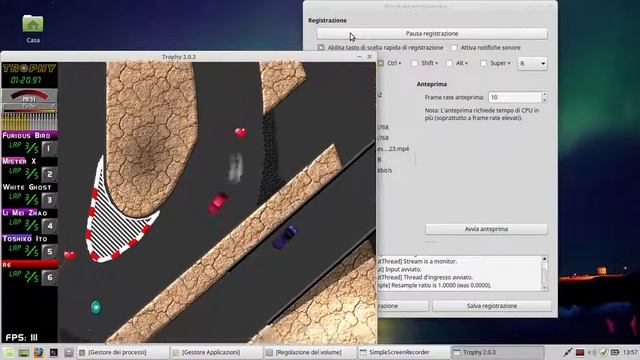
Task: Open the hotkey letter R dropdown
Action: click(532, 63)
